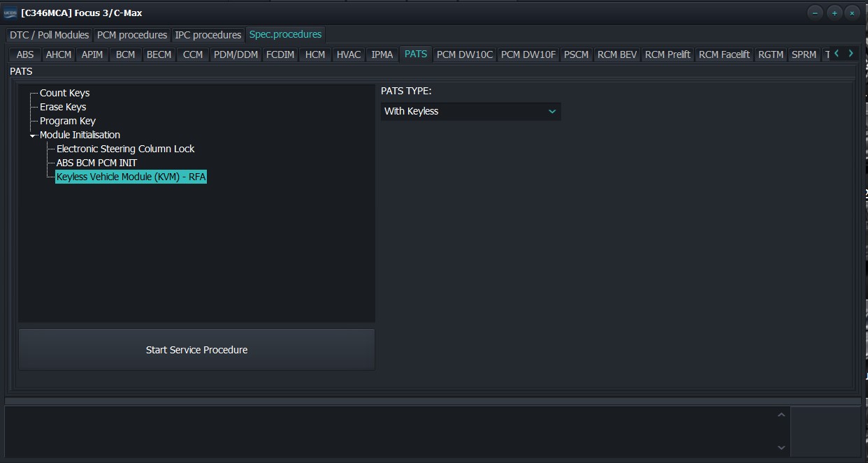Select the BCM module tab

126,54
